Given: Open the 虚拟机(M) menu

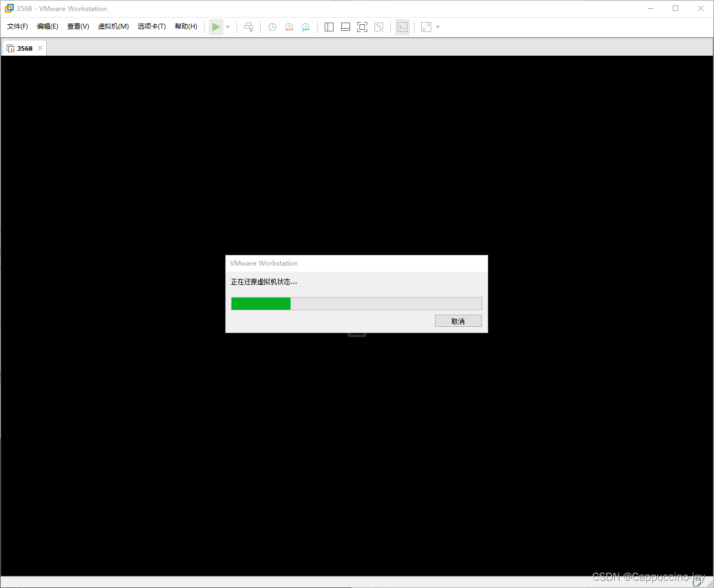Looking at the screenshot, I should tap(114, 26).
